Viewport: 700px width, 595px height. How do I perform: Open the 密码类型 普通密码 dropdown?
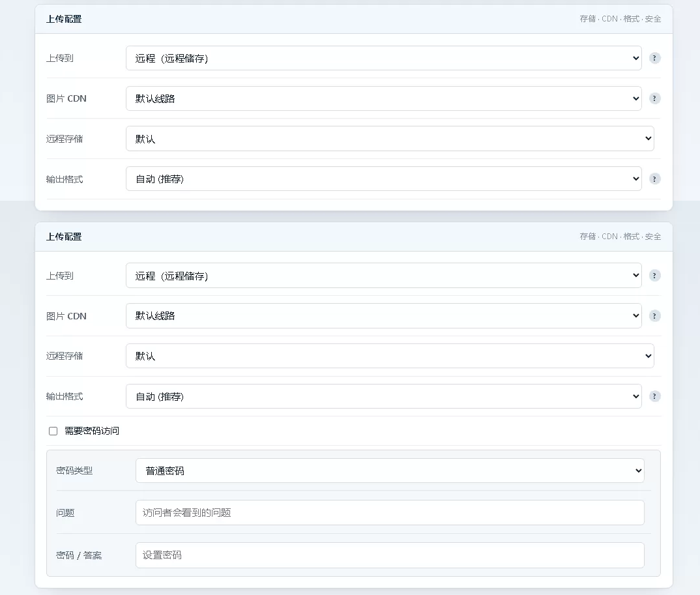pos(390,471)
